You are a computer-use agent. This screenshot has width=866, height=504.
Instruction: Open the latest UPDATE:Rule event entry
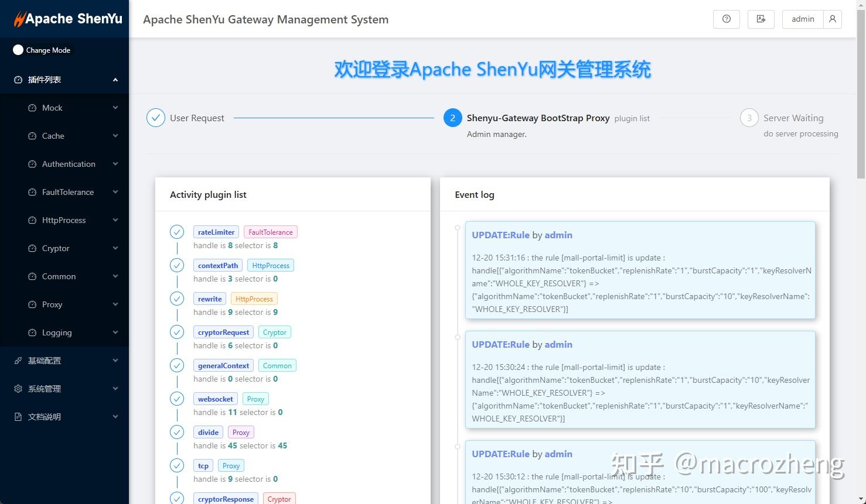[x=640, y=270]
